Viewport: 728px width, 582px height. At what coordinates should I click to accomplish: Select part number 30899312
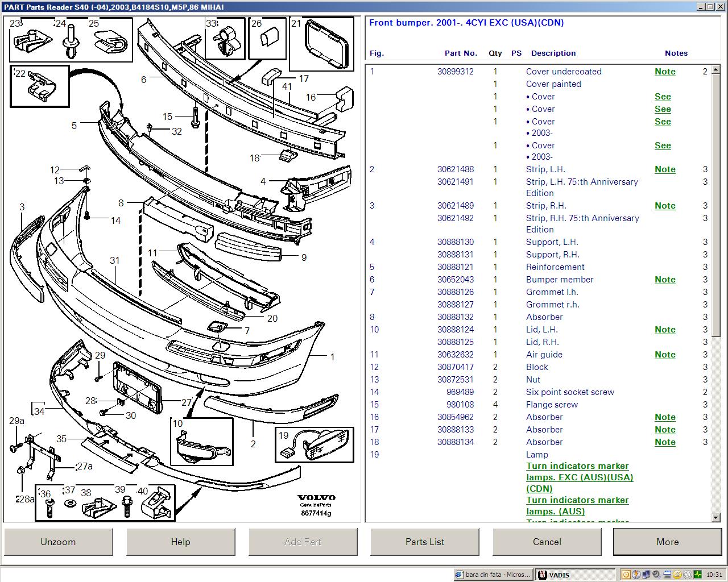pyautogui.click(x=456, y=72)
